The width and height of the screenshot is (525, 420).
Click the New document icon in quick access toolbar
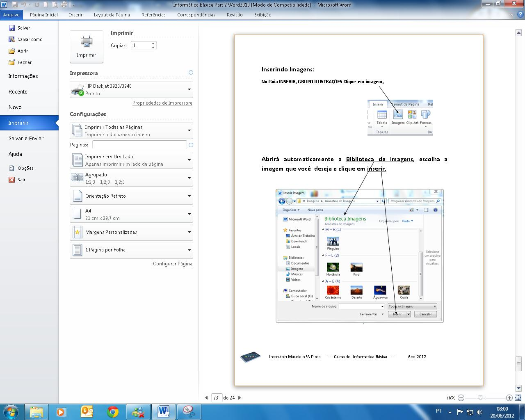[46, 5]
